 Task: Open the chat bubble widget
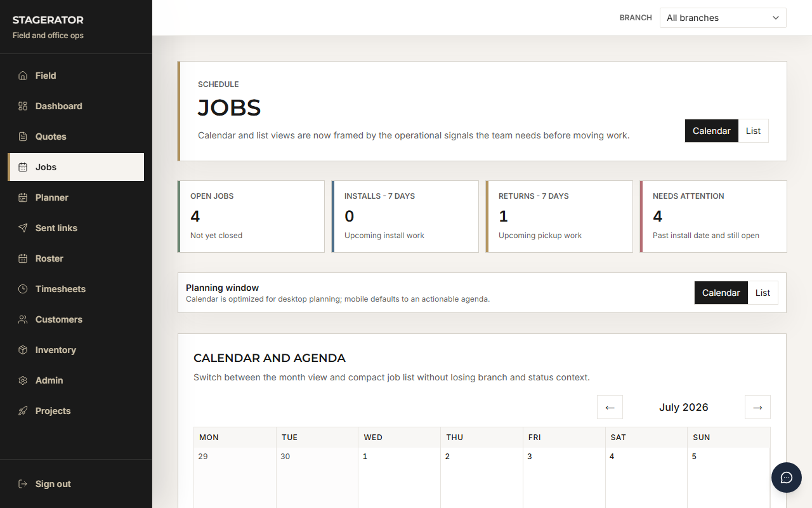pyautogui.click(x=787, y=478)
